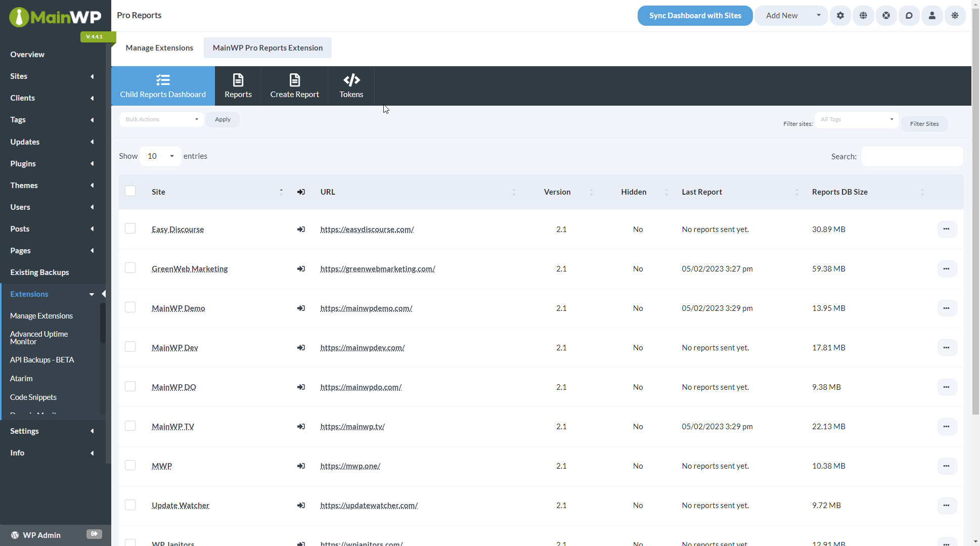Open the Bulk Actions dropdown
The width and height of the screenshot is (980, 546).
161,119
